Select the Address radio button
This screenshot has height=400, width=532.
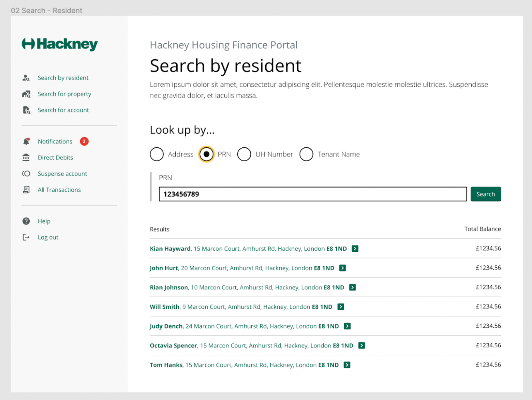pyautogui.click(x=157, y=154)
